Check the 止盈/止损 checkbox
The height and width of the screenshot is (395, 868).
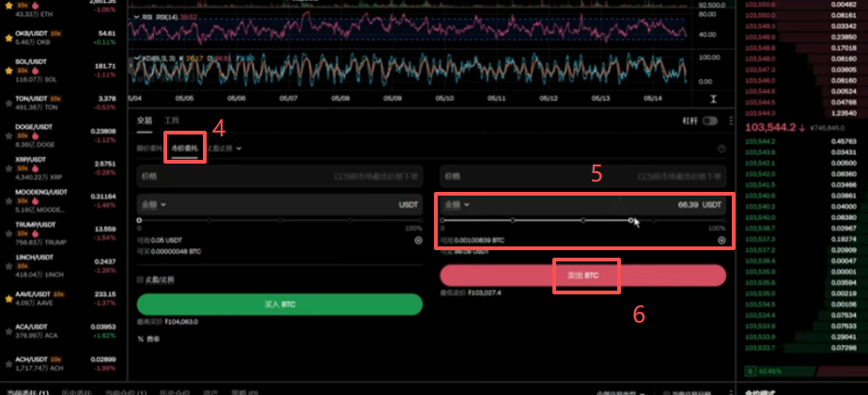click(x=140, y=279)
